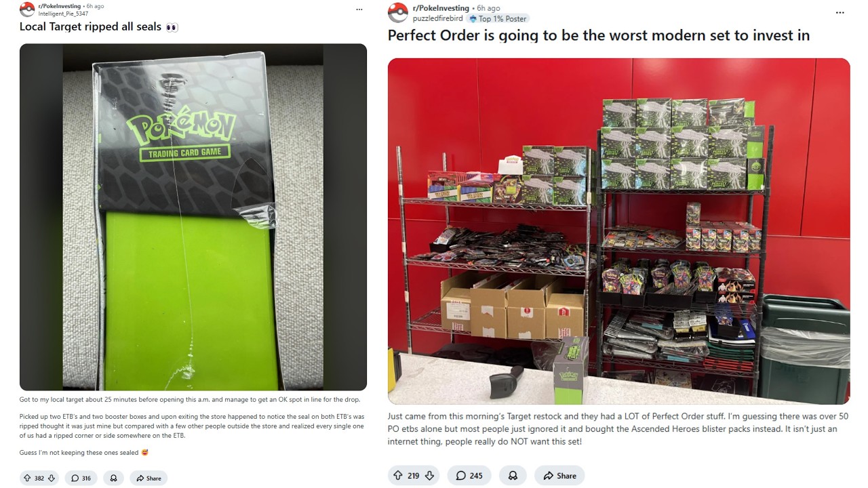Screen dimensions: 868x488
Task: Open the Target shelf restock photo
Action: click(618, 231)
